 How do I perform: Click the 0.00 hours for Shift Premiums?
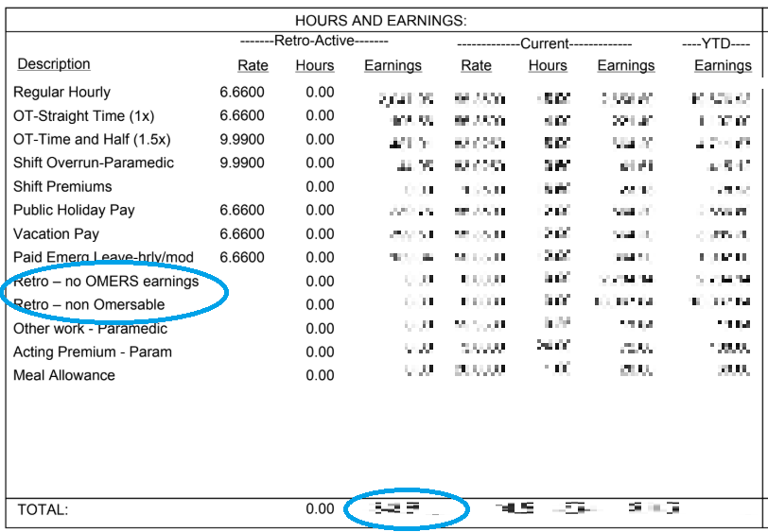coord(320,187)
